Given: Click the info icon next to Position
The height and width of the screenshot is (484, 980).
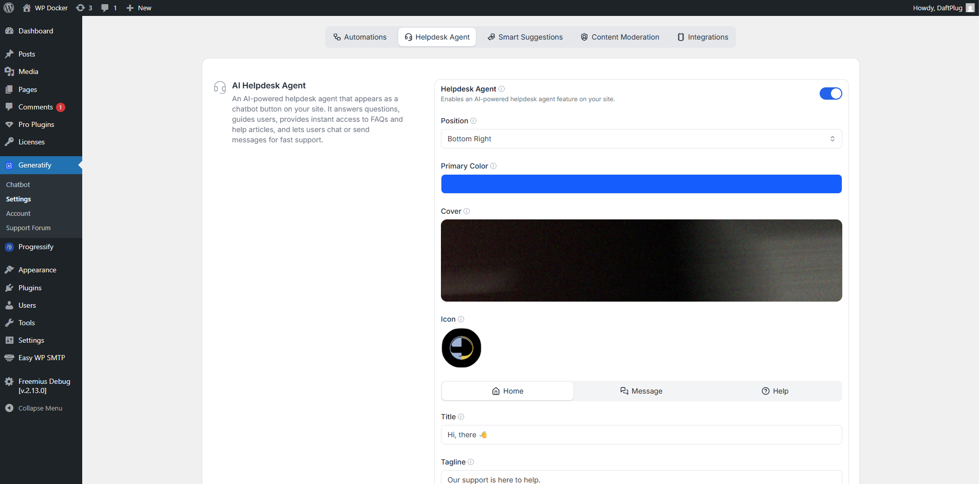Looking at the screenshot, I should coord(473,121).
